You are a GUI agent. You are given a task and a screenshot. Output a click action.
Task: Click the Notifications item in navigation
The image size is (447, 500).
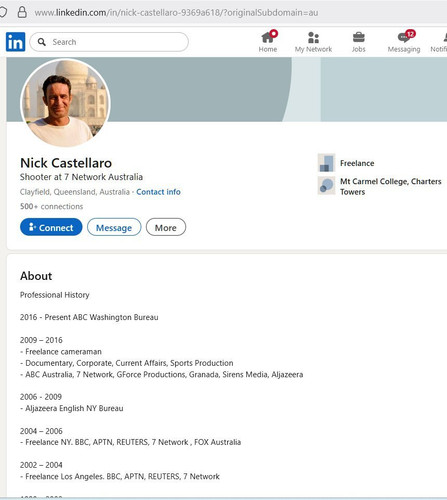[439, 42]
